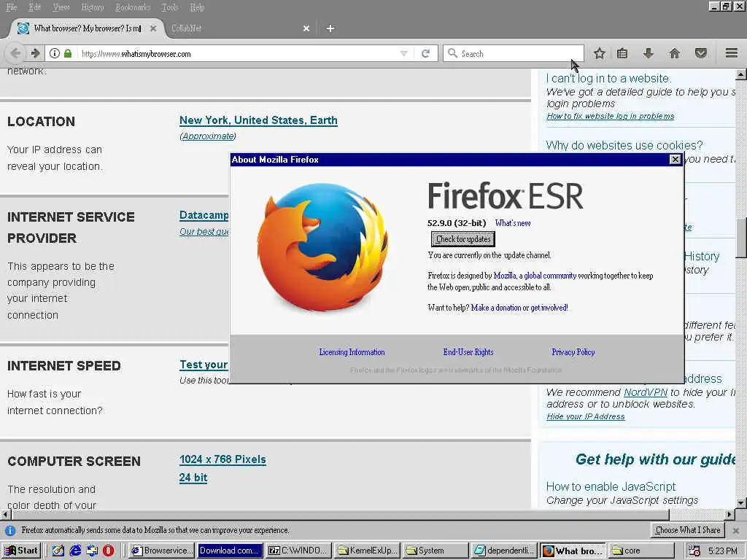The width and height of the screenshot is (747, 560).
Task: Open New York, United States, Earth link
Action: click(x=258, y=120)
